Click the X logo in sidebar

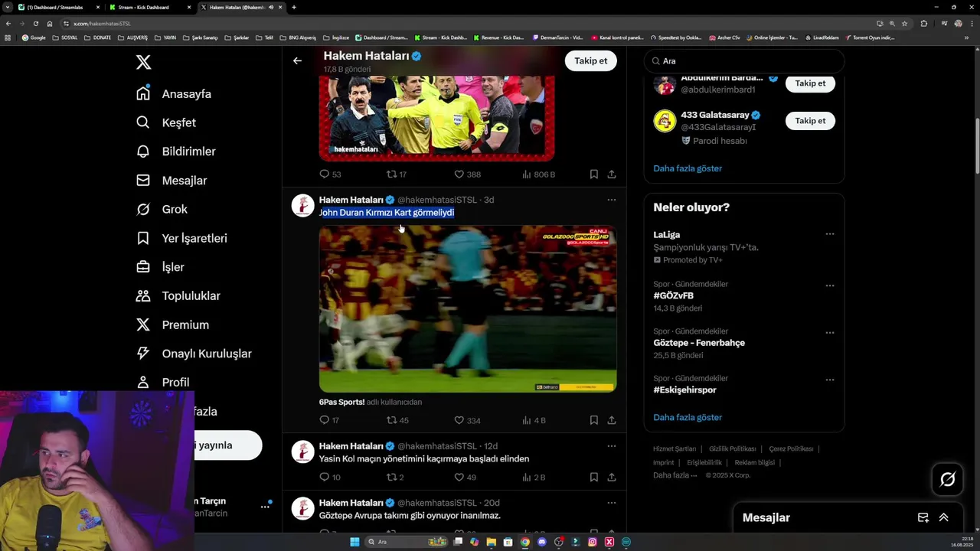point(143,62)
